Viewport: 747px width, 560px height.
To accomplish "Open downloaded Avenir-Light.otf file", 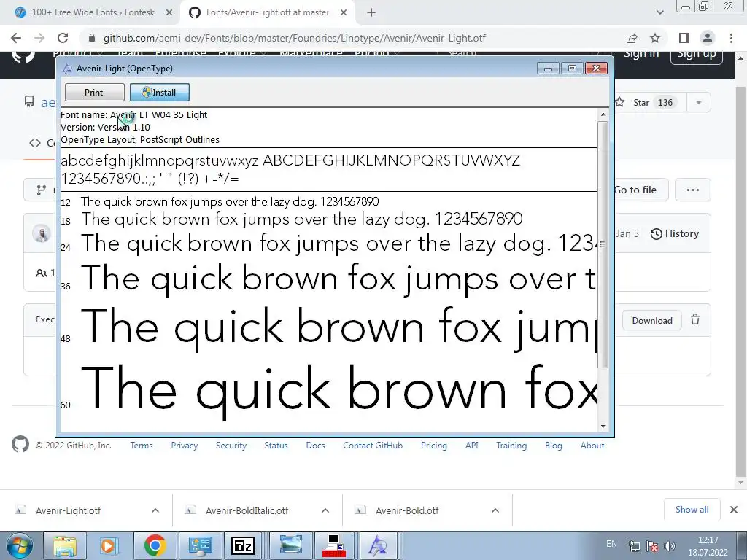I will tap(68, 510).
